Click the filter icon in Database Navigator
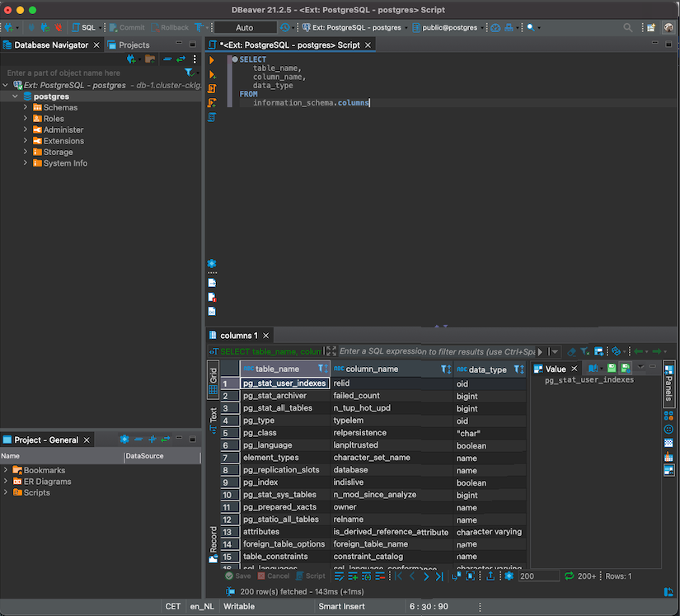680x616 pixels. click(189, 73)
